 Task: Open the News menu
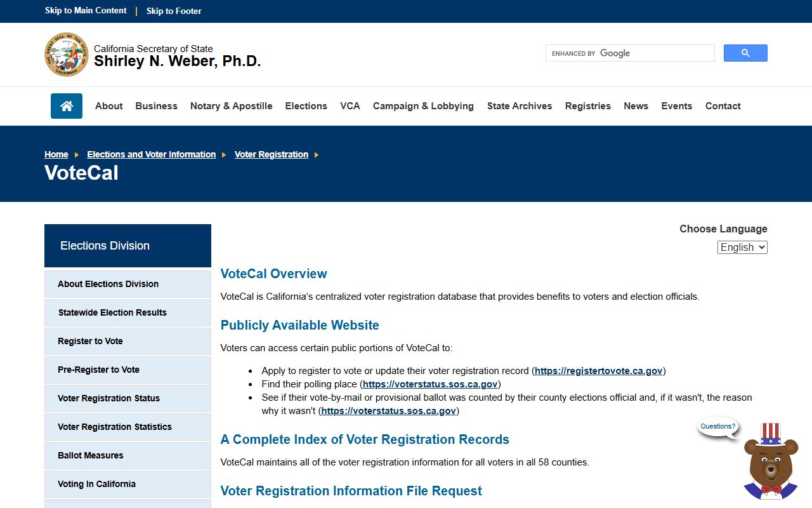(x=636, y=106)
